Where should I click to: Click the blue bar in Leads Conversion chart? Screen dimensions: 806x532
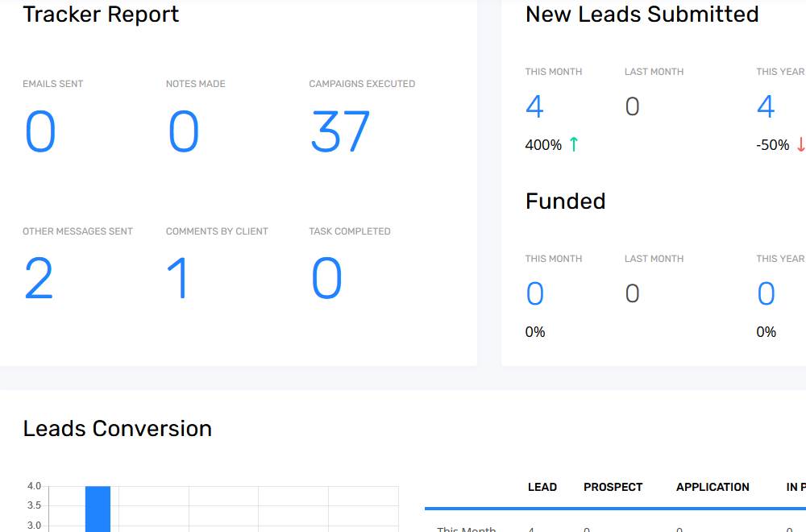pyautogui.click(x=98, y=509)
